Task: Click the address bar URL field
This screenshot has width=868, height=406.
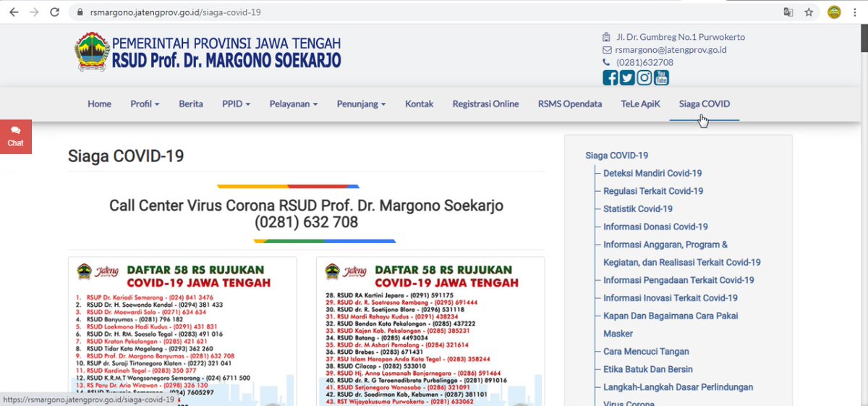Action: (427, 12)
